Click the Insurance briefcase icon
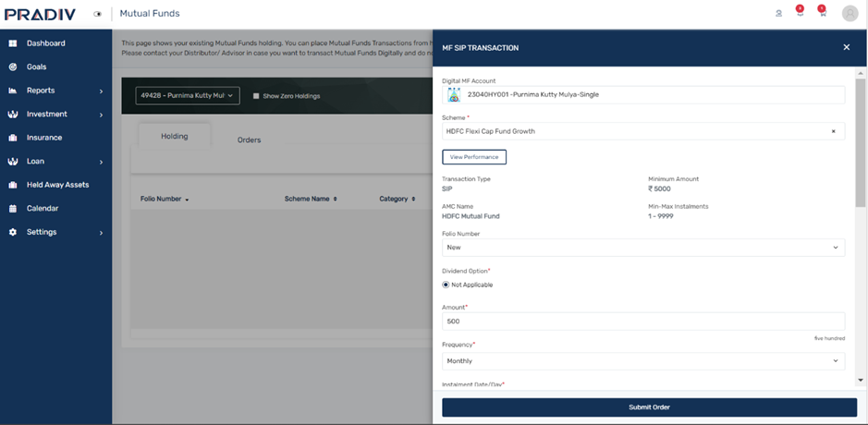868x425 pixels. (13, 138)
